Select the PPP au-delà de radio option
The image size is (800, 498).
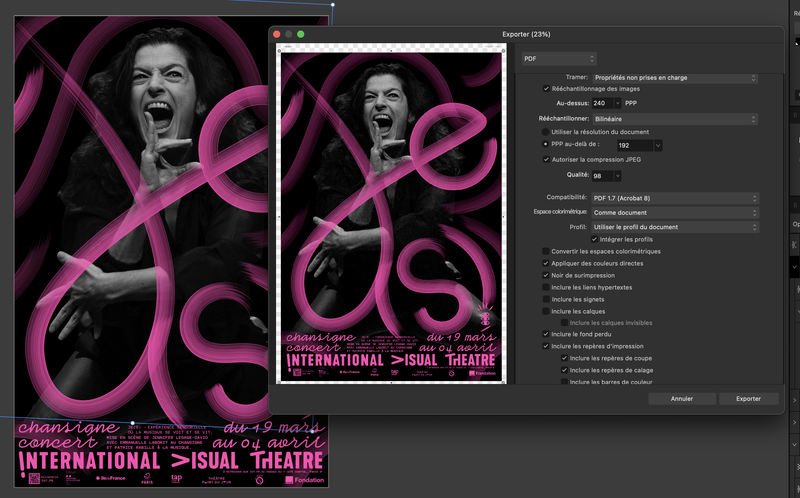coord(546,145)
